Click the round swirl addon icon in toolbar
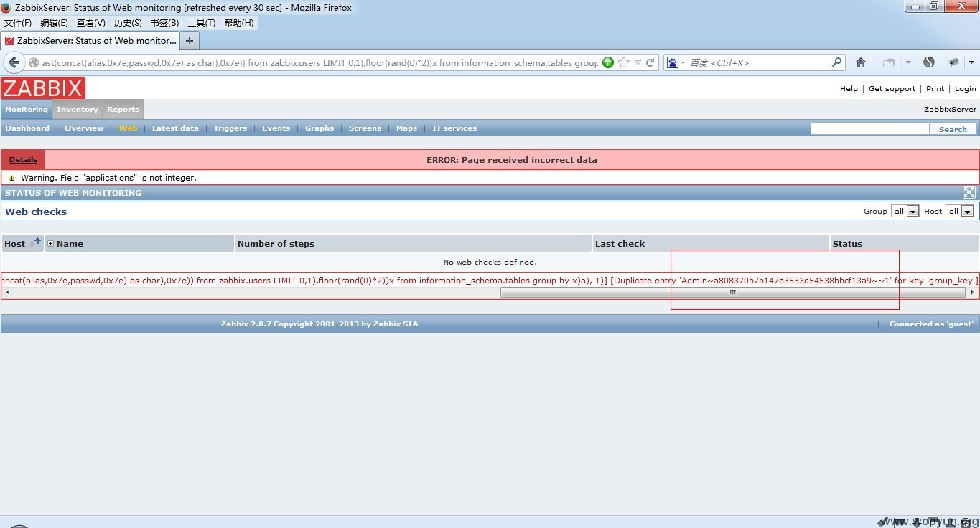Image resolution: width=980 pixels, height=528 pixels. [x=929, y=62]
